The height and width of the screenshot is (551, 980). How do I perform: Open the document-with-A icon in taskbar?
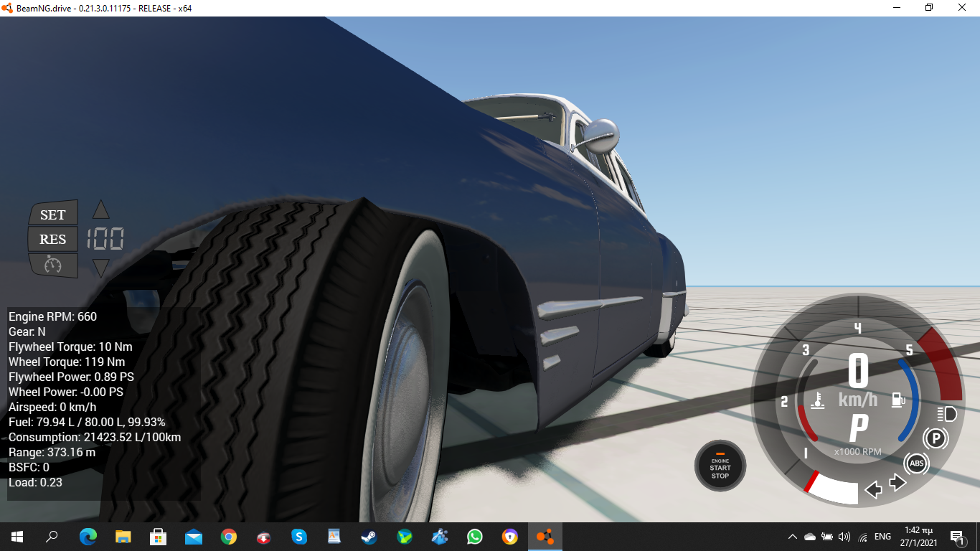[x=334, y=536]
